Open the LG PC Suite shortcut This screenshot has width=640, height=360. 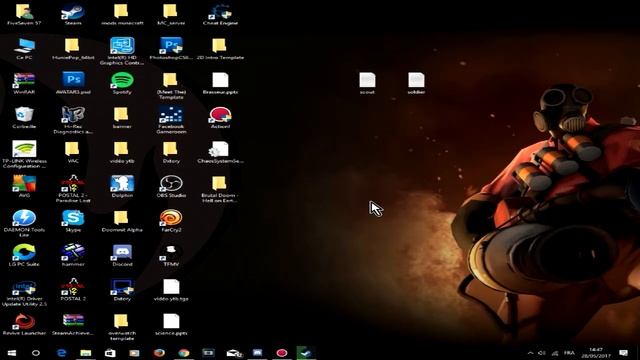[24, 256]
